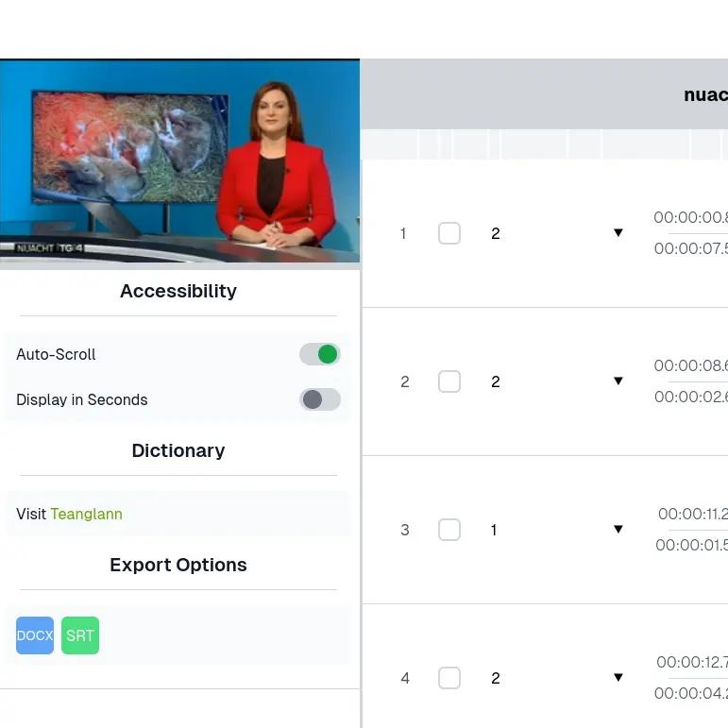The image size is (728, 728).
Task: Tick the checkbox for row 1
Action: point(449,233)
